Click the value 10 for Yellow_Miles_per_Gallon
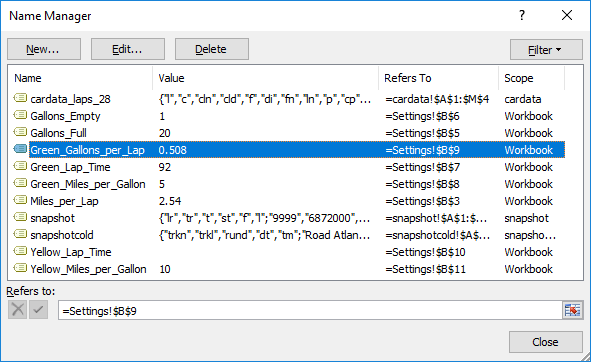This screenshot has height=362, width=591. 165,269
